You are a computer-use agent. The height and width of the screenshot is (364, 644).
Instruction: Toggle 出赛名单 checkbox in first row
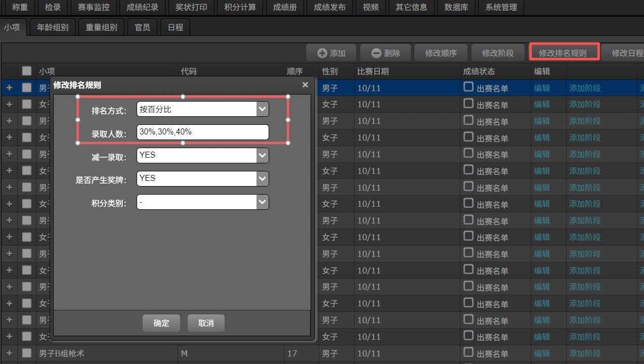click(468, 87)
